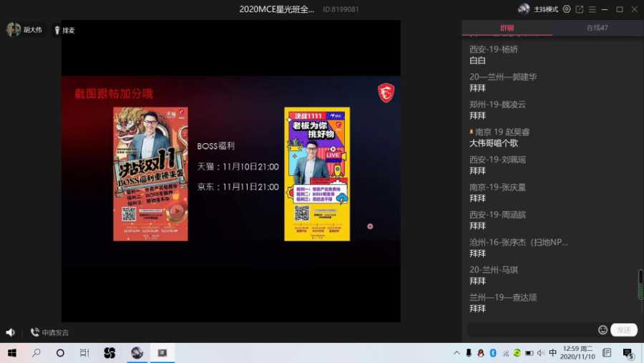The height and width of the screenshot is (363, 644).
Task: Click the 发送 send button
Action: [x=623, y=329]
